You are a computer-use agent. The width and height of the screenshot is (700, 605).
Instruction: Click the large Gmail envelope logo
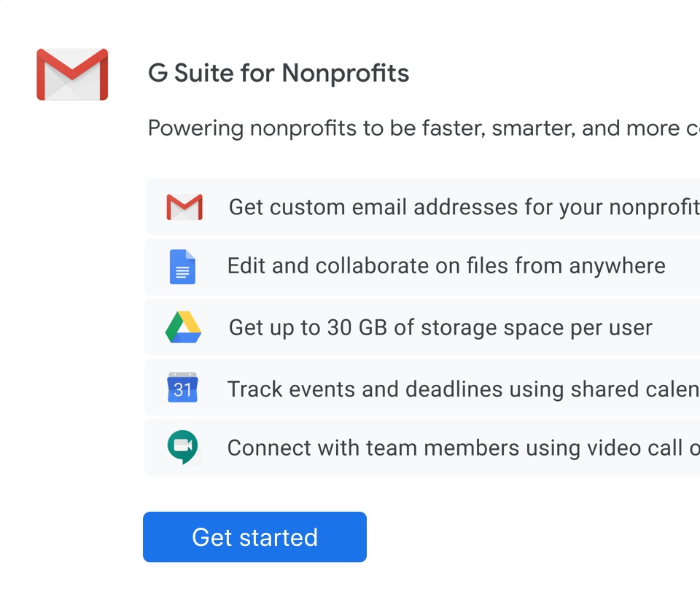pos(72,74)
